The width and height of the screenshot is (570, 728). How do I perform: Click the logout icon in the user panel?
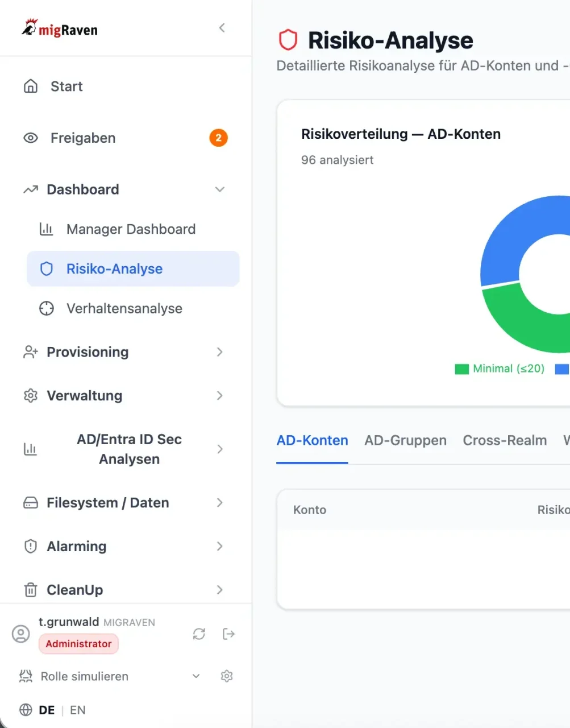point(228,634)
